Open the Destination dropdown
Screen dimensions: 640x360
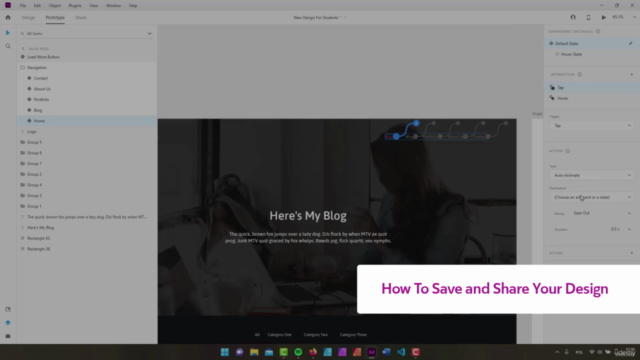pos(591,197)
